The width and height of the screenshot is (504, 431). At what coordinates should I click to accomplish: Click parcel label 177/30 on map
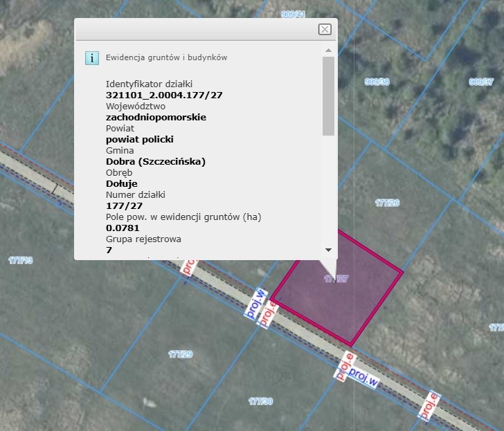(260, 401)
